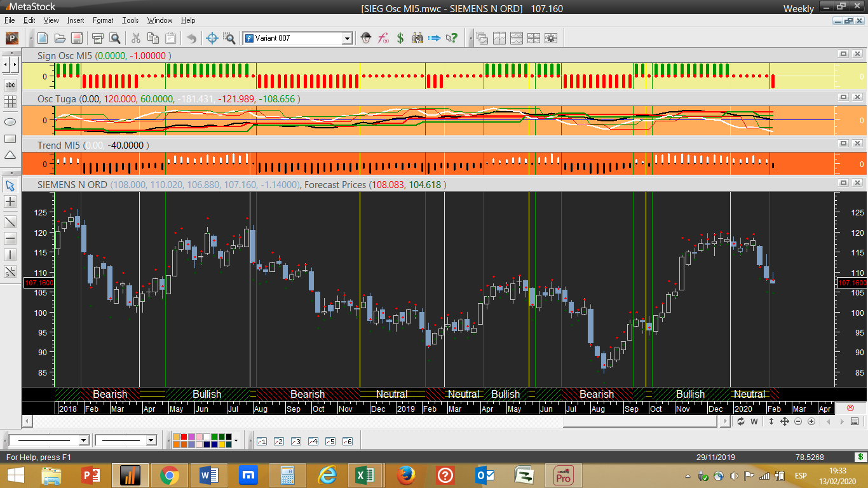
Task: Open the Format menu
Action: click(103, 20)
